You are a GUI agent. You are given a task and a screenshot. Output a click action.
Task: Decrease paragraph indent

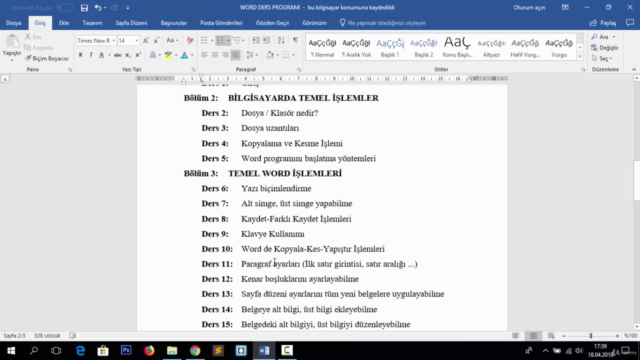point(256,40)
